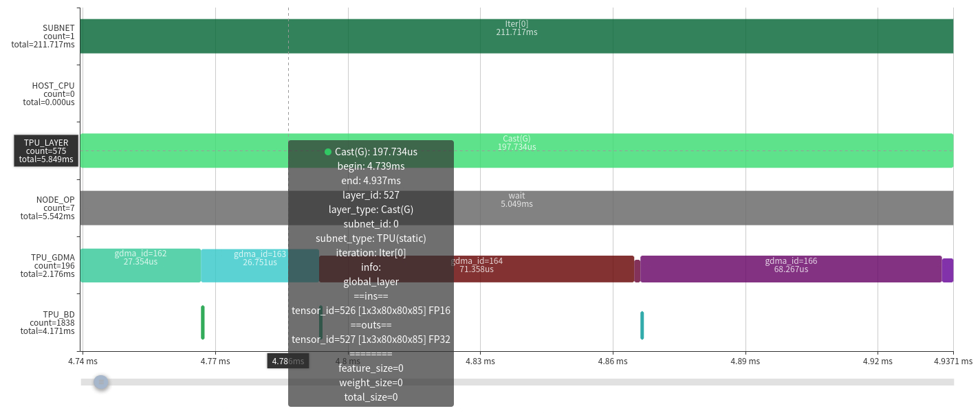Click the cyan gdma_id=163 block
The width and height of the screenshot is (980, 413).
coord(248,265)
